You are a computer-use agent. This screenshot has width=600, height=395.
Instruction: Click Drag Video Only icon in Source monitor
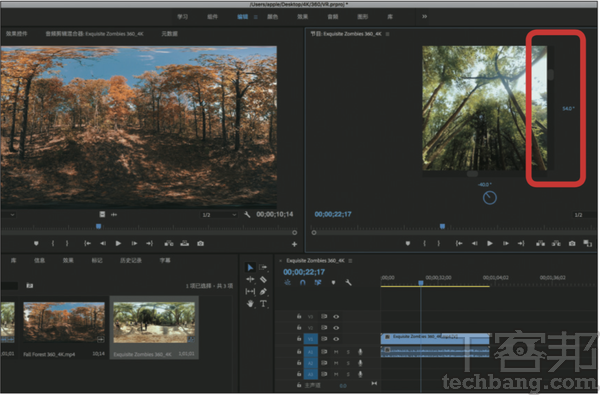(x=102, y=214)
